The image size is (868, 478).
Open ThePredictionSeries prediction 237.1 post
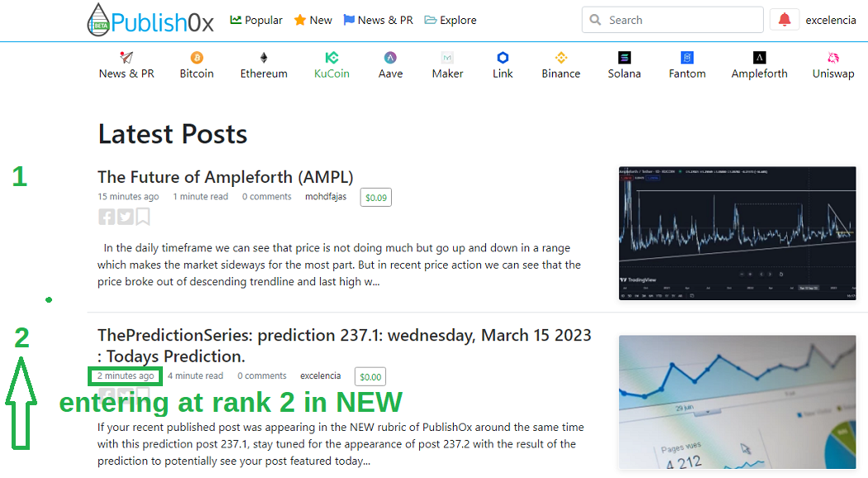[345, 346]
